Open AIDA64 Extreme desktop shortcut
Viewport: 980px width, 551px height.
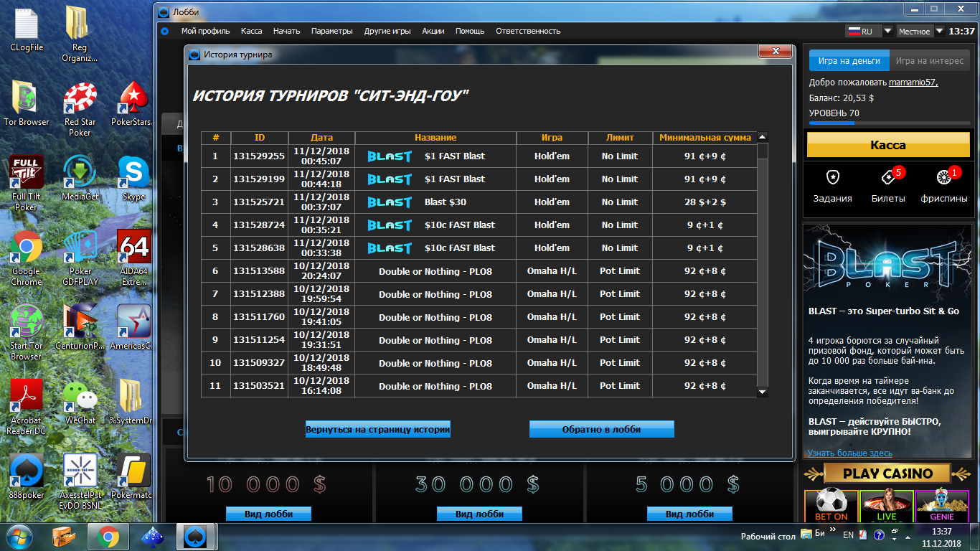(133, 258)
